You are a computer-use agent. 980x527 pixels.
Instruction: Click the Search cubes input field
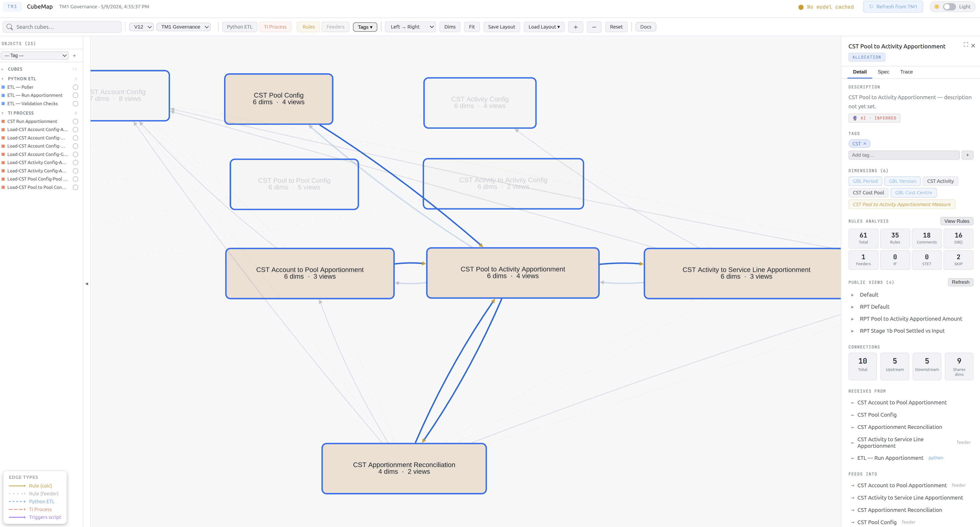click(62, 27)
